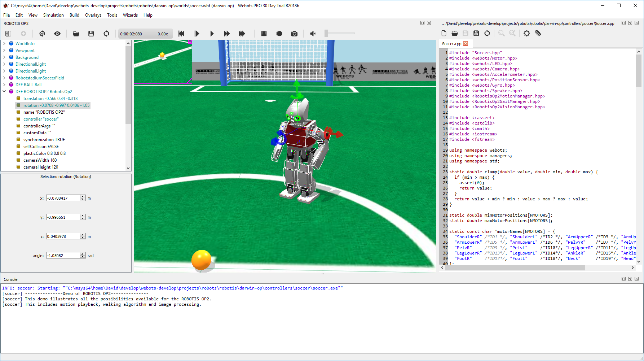Image resolution: width=644 pixels, height=361 pixels.
Task: Click the make movie film icon
Action: pyautogui.click(x=264, y=34)
